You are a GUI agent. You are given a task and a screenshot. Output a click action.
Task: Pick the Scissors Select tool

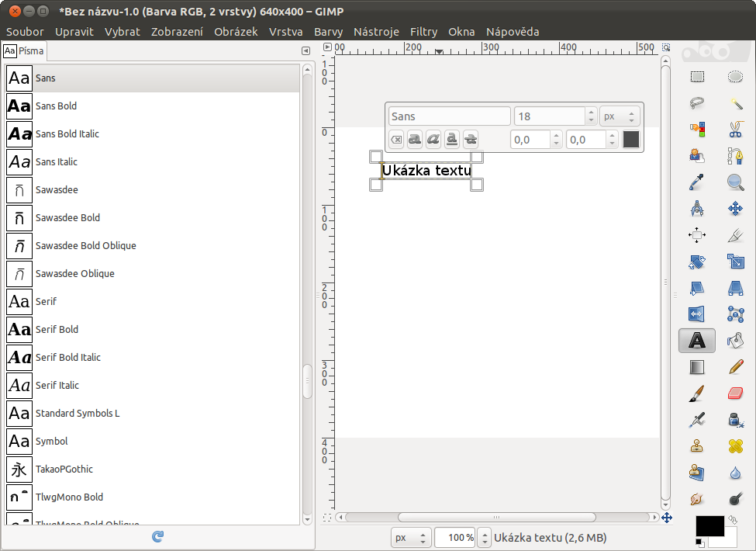[x=735, y=130]
